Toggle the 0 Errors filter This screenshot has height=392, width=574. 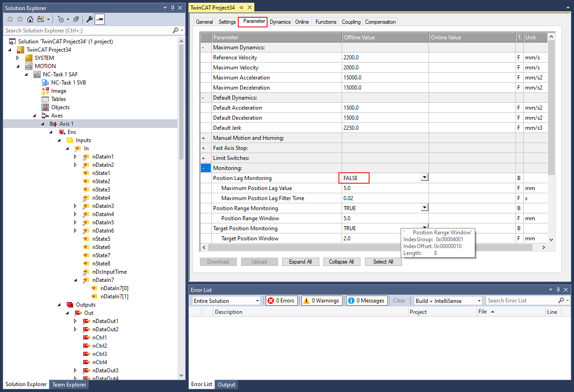pos(281,301)
